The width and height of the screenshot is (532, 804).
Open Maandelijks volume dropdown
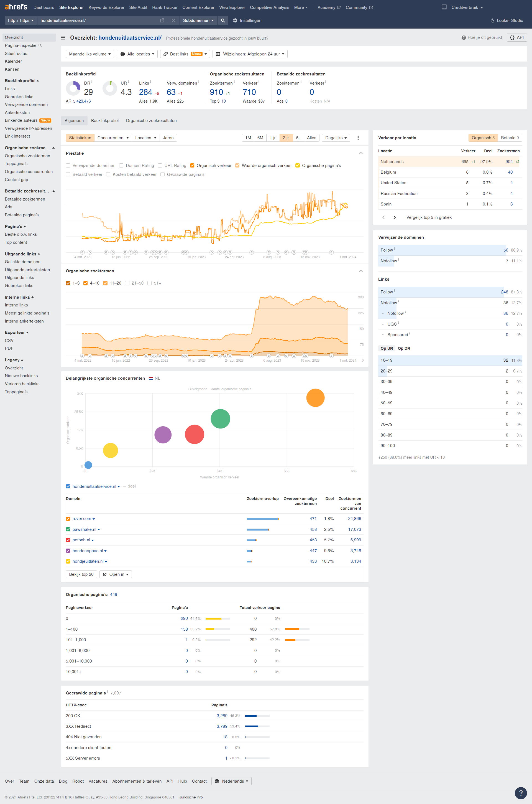tap(90, 54)
